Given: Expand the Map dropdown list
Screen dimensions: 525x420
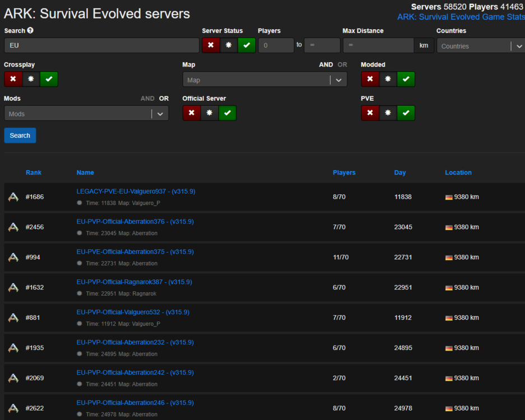Looking at the screenshot, I should pos(338,80).
